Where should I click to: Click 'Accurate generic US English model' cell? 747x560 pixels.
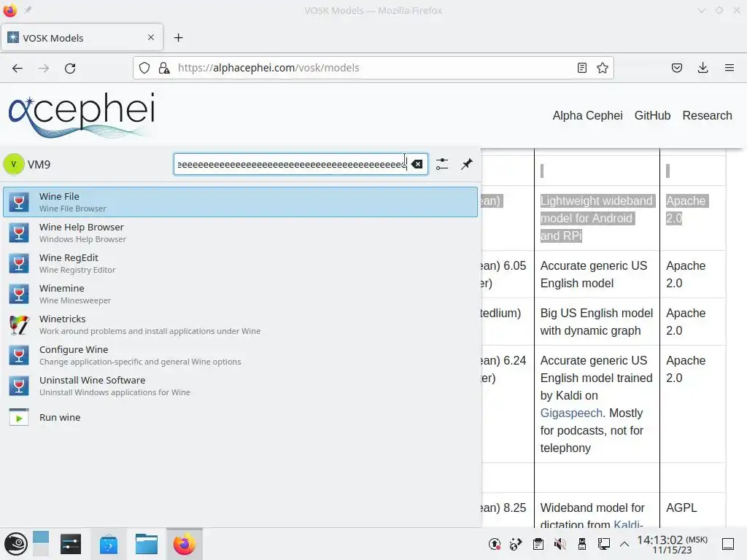coord(597,274)
